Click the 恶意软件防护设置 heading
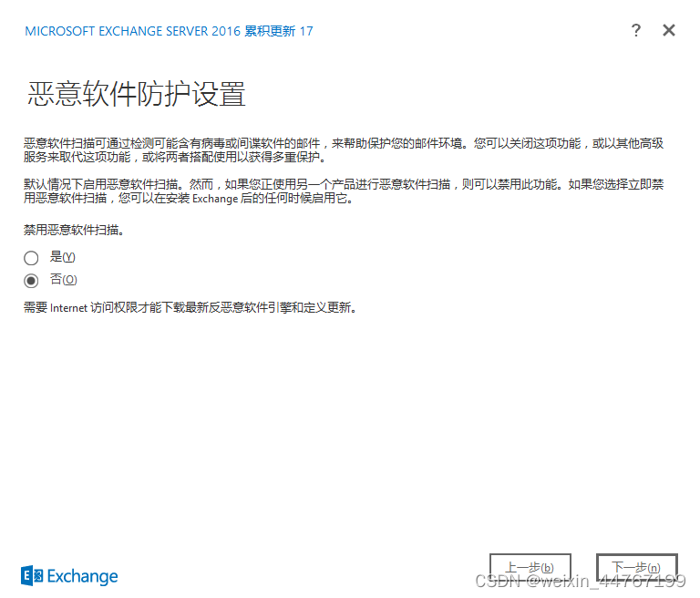The image size is (700, 598). click(136, 94)
